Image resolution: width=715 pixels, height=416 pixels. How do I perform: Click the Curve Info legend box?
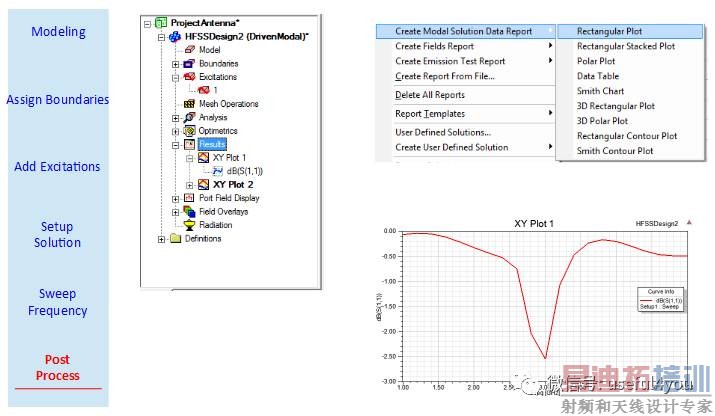point(660,299)
